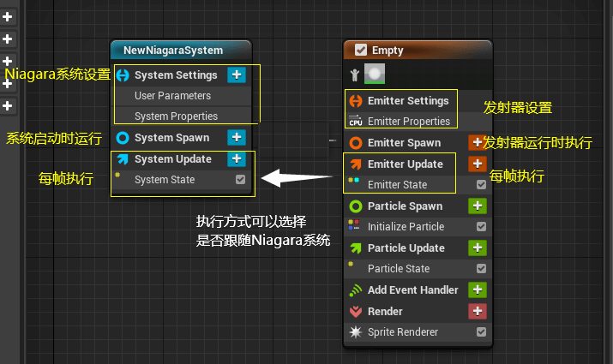The height and width of the screenshot is (364, 613).
Task: Click the Sprite Renderer starburst icon
Action: 356,332
